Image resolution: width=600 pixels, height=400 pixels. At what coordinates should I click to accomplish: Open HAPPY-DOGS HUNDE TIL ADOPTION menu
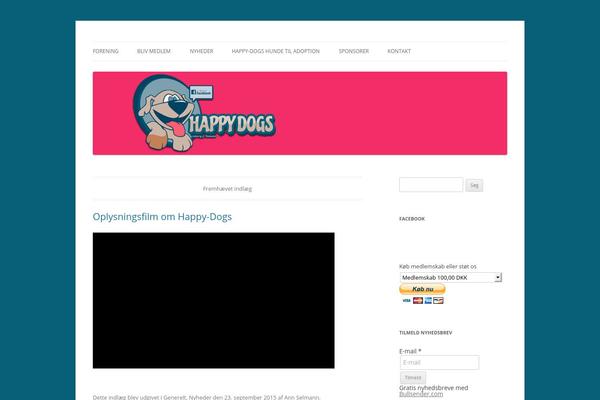click(x=276, y=51)
